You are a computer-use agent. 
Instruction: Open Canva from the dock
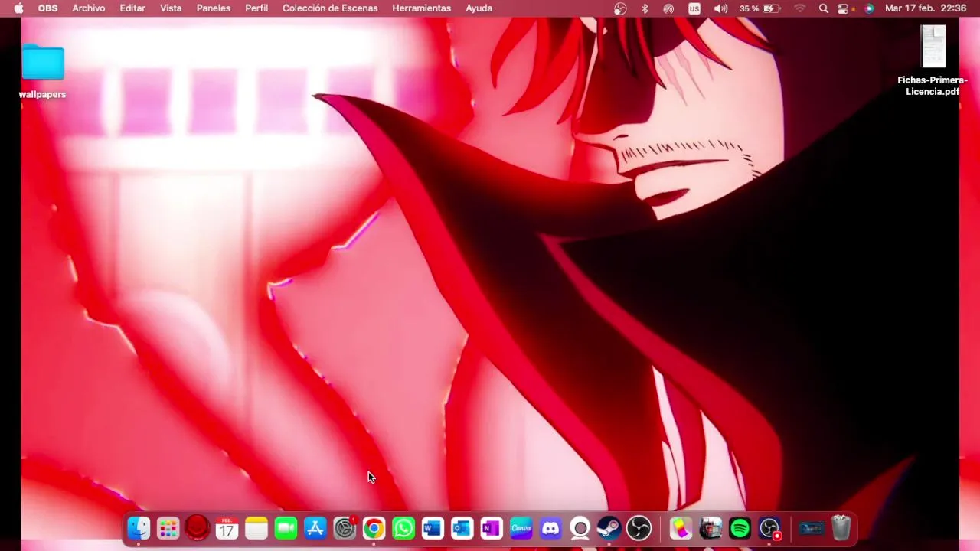tap(521, 528)
